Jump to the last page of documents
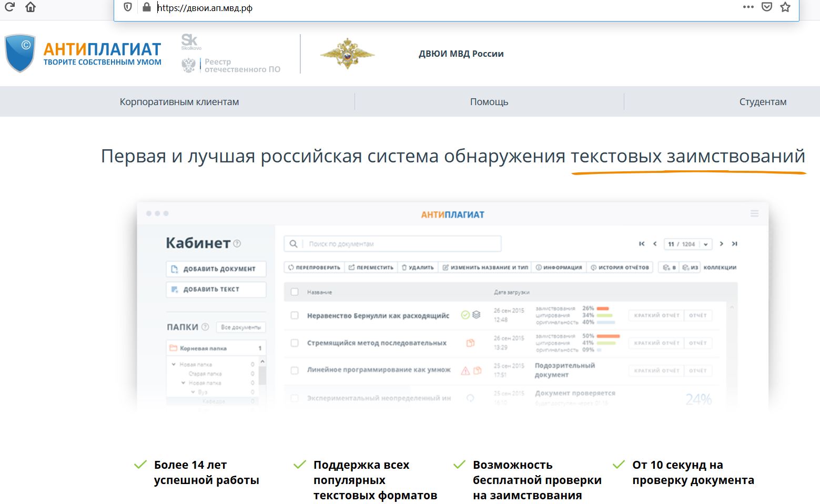 [x=734, y=243]
